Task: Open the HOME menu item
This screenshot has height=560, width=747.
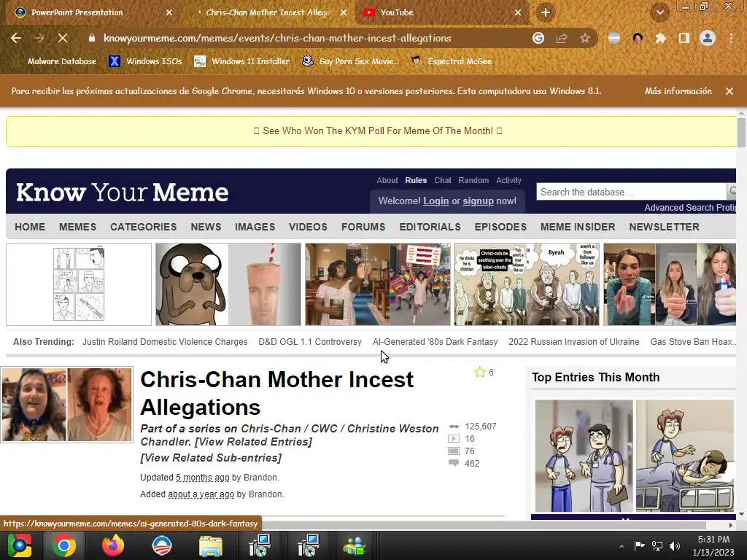Action: (x=30, y=227)
